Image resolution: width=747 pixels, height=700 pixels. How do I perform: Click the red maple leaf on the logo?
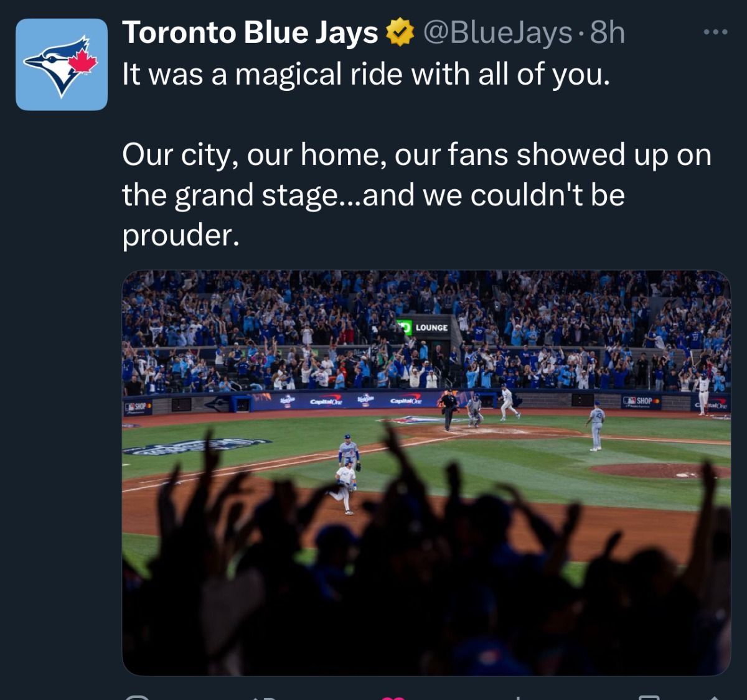(83, 61)
